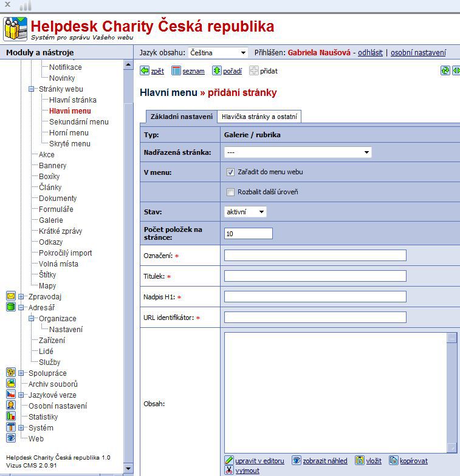Screen dimensions: 460x476
Task: Click the seznam link
Action: (x=193, y=71)
